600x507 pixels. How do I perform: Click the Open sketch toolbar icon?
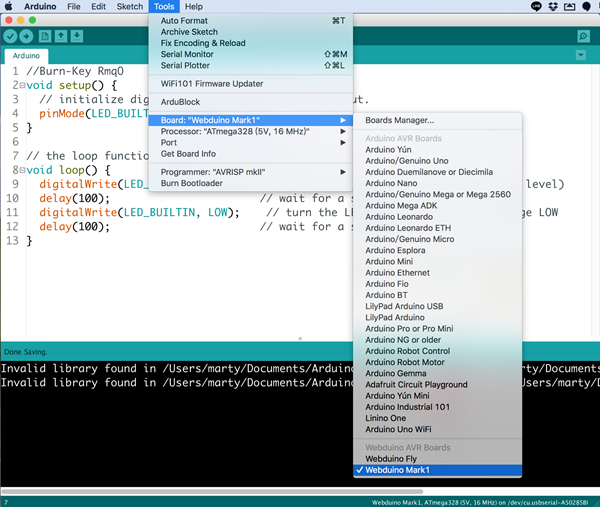coord(61,37)
